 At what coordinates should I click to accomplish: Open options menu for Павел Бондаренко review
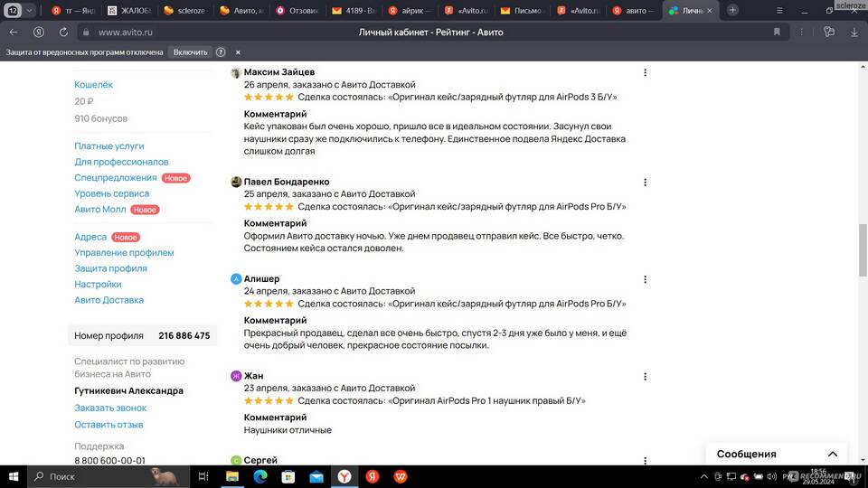click(x=645, y=182)
